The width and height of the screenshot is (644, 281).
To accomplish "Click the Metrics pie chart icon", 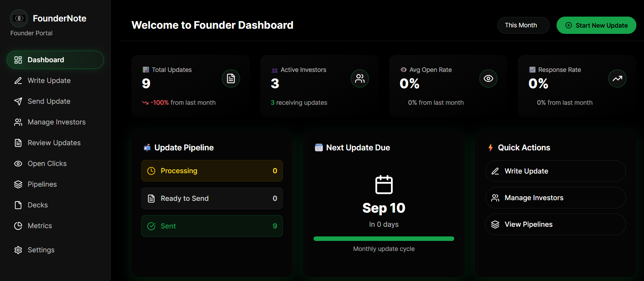I will [18, 226].
